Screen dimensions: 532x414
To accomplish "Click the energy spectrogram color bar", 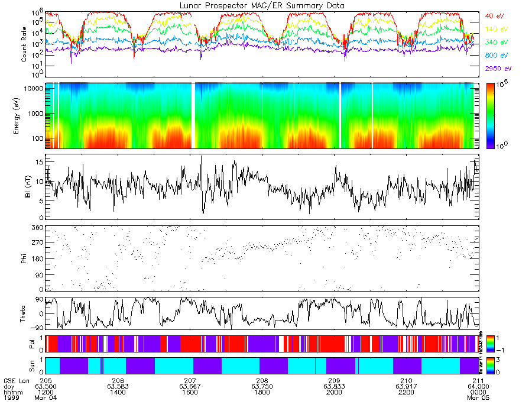I will click(x=490, y=116).
